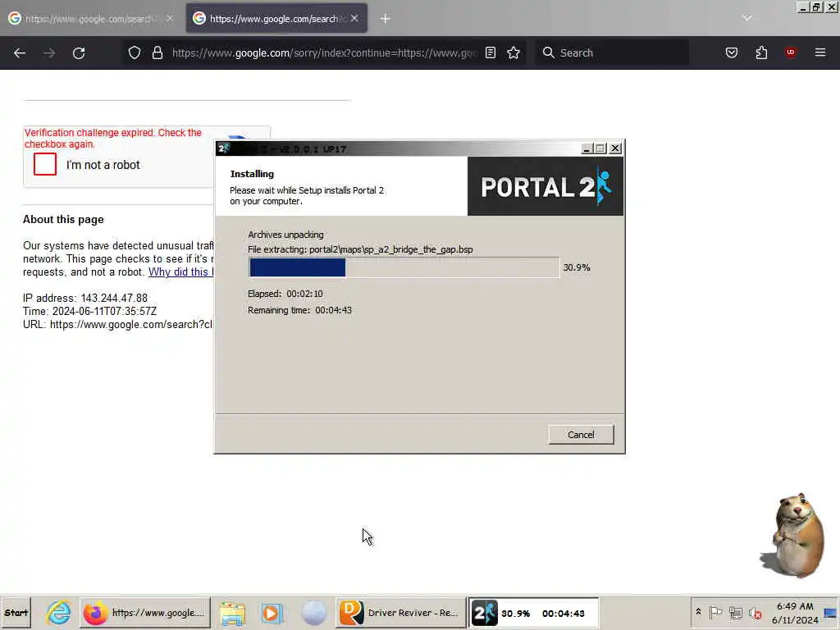The width and height of the screenshot is (840, 630).
Task: Open Save to Pocket icon
Action: [731, 52]
